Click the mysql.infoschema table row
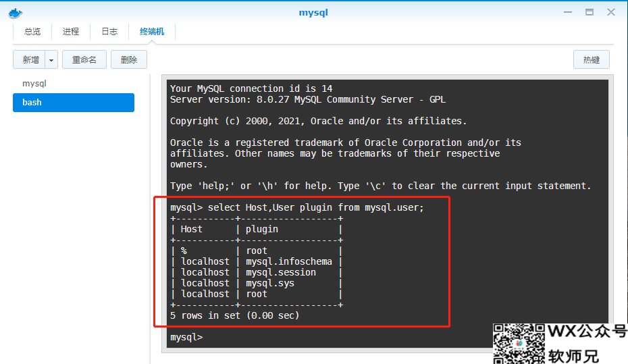This screenshot has width=628, height=364. point(257,261)
